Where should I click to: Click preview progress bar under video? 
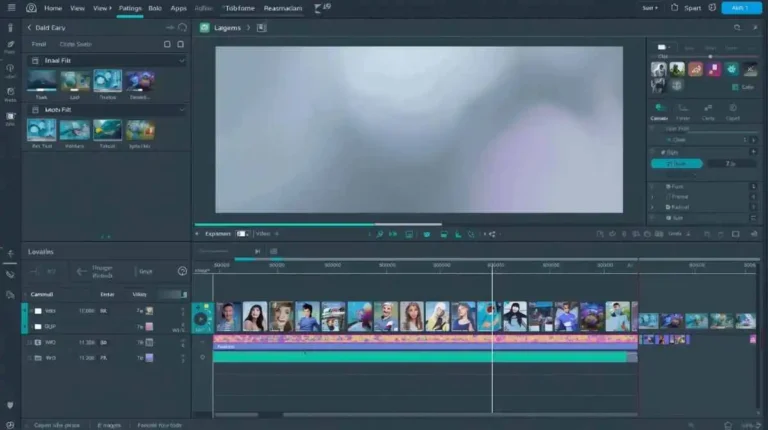[x=318, y=224]
